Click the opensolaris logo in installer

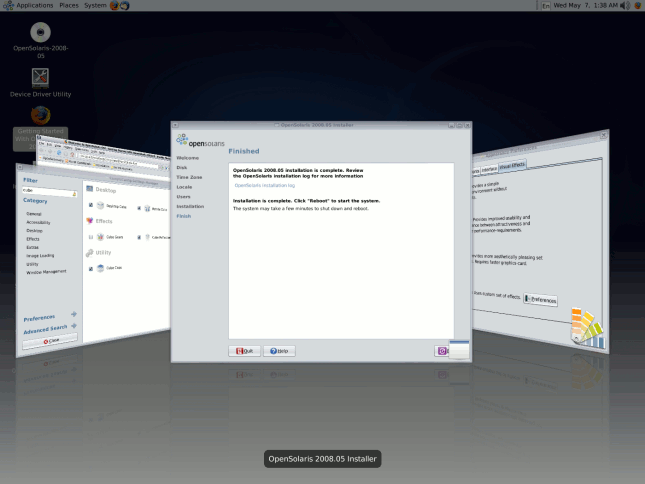200,141
